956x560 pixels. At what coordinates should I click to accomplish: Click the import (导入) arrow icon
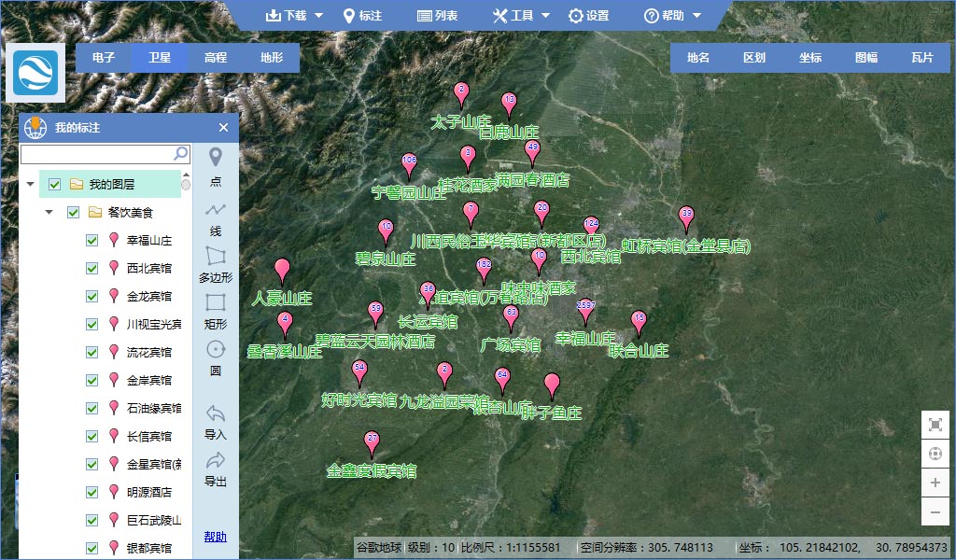216,413
